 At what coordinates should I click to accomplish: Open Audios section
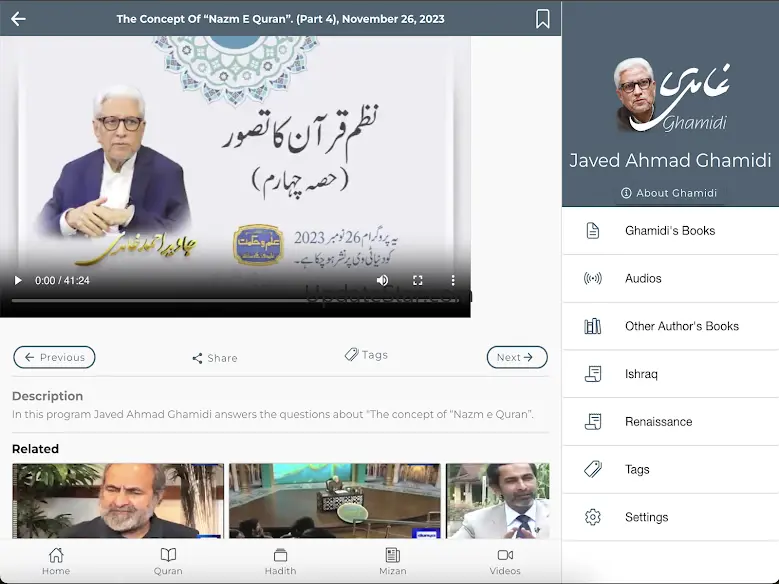click(670, 278)
